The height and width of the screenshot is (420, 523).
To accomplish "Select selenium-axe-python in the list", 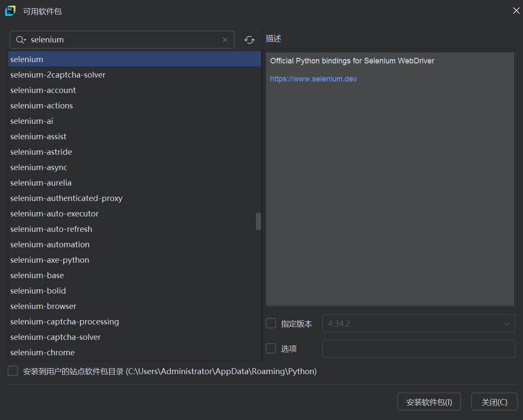I will coord(135,260).
